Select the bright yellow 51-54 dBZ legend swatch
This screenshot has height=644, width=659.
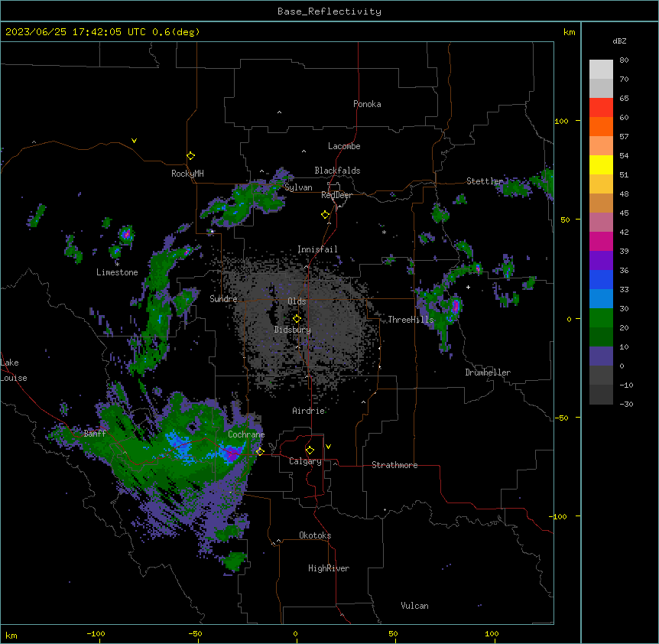pyautogui.click(x=601, y=164)
